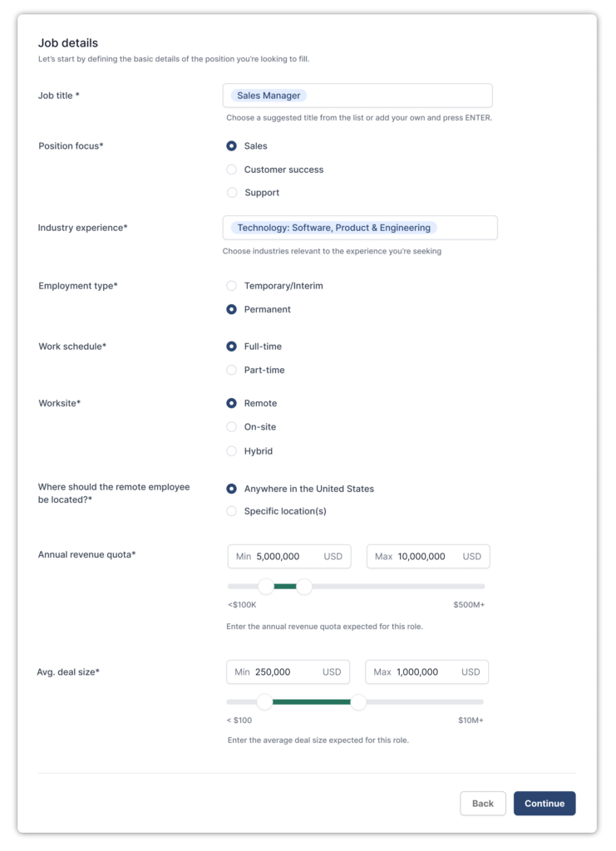Viewport: 616px width, 851px height.
Task: Select Specific location(s) for remote employee
Action: point(231,512)
